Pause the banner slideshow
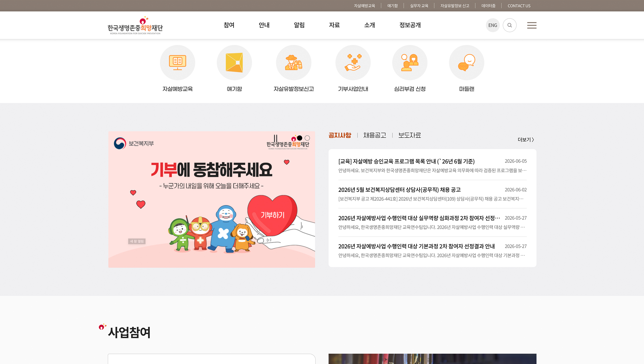The width and height of the screenshot is (644, 364). (x=276, y=138)
